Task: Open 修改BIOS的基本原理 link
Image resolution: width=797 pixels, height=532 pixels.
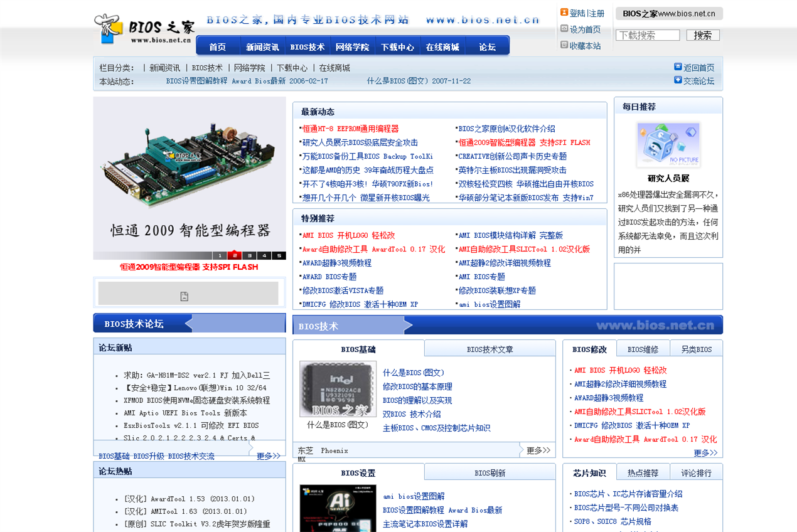Action: coord(417,386)
